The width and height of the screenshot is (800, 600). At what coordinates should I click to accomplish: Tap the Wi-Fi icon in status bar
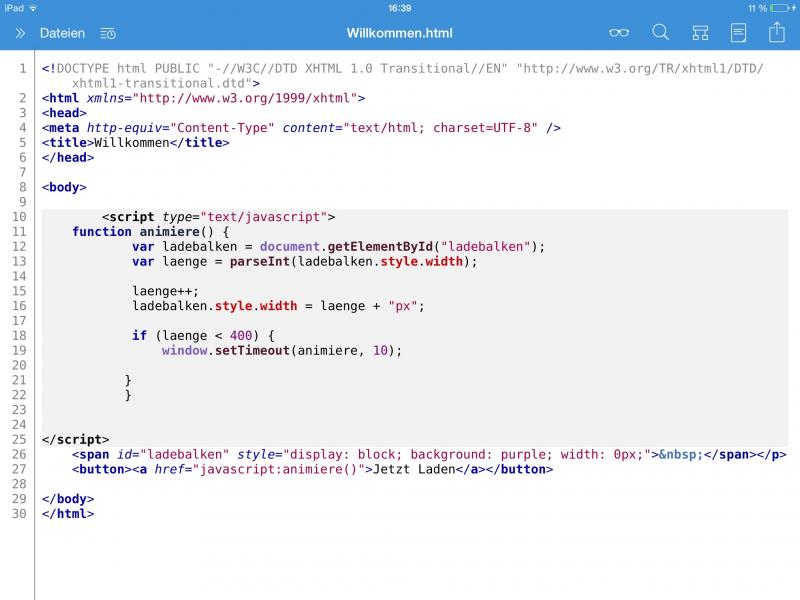(x=33, y=8)
